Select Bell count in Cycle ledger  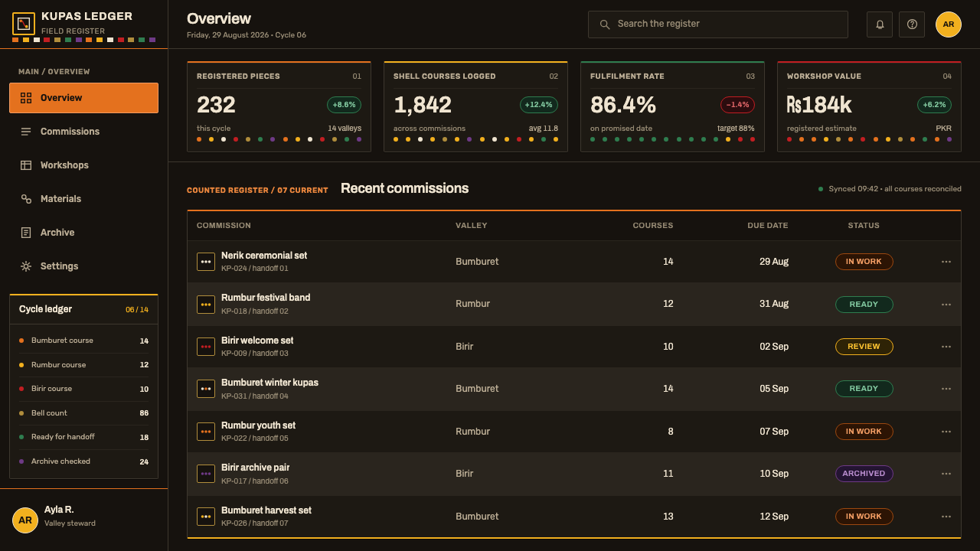tap(84, 413)
